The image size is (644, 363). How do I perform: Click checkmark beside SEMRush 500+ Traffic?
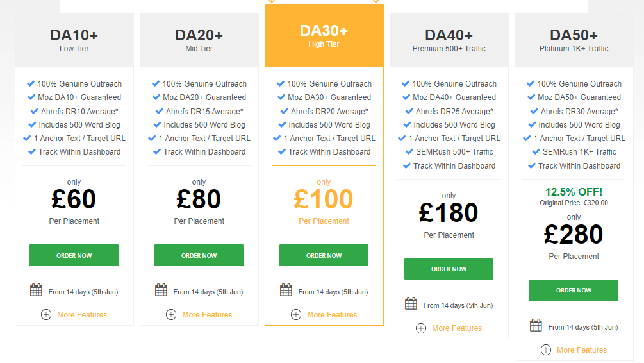pos(409,152)
